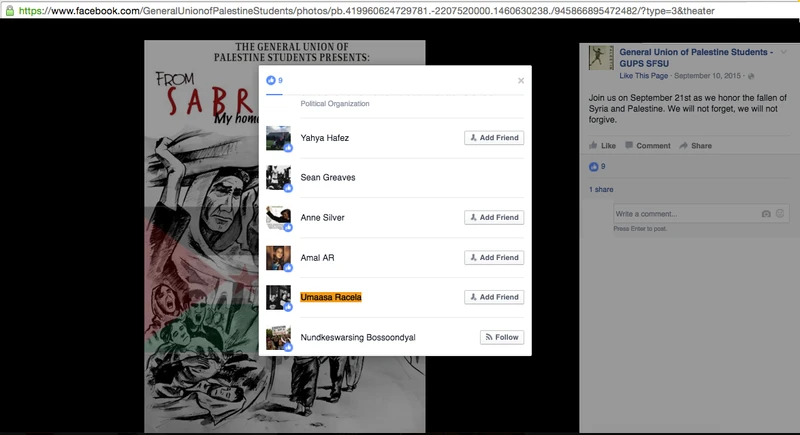This screenshot has height=435, width=800.
Task: Add Umaasa Racela as a friend
Action: 494,297
